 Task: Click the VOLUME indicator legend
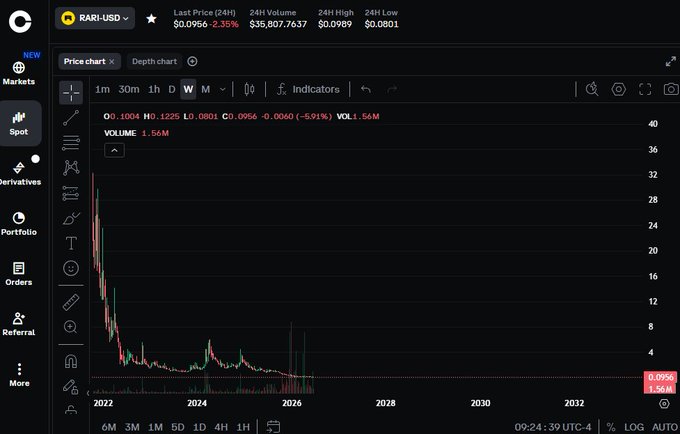click(x=120, y=133)
